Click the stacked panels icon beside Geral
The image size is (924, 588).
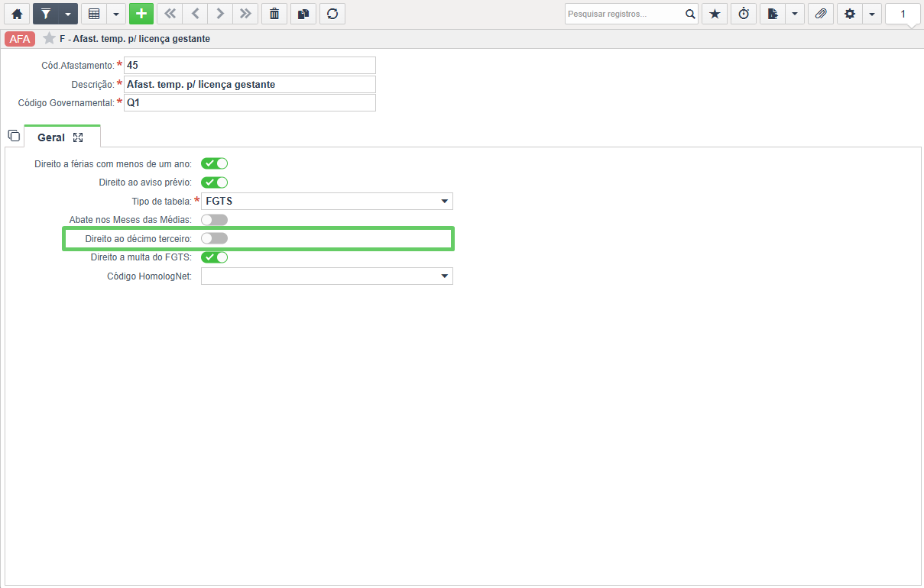14,136
